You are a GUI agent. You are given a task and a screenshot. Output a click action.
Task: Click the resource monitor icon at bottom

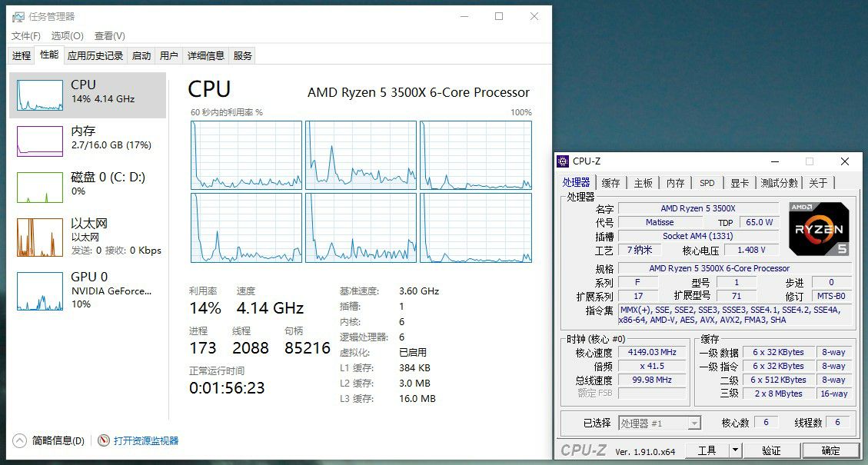104,440
